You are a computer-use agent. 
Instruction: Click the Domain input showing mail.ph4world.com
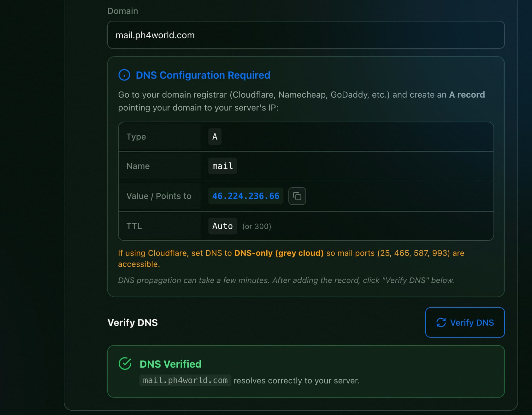click(306, 35)
